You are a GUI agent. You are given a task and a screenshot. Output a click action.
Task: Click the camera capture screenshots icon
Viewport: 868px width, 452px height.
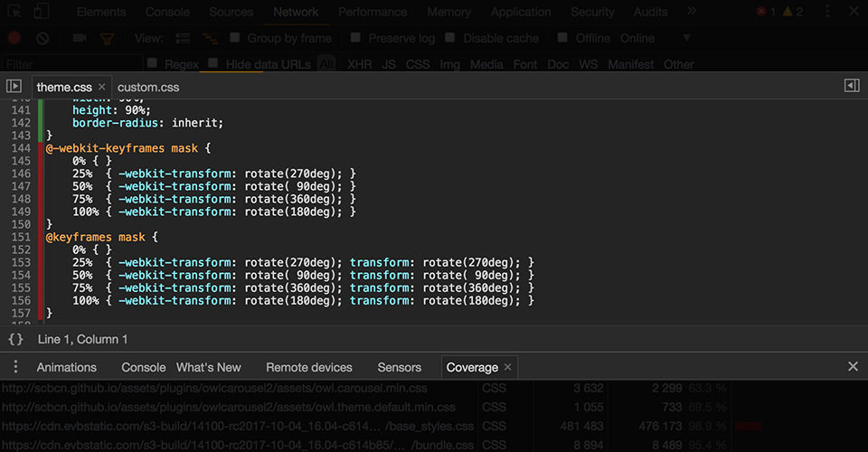click(x=80, y=38)
